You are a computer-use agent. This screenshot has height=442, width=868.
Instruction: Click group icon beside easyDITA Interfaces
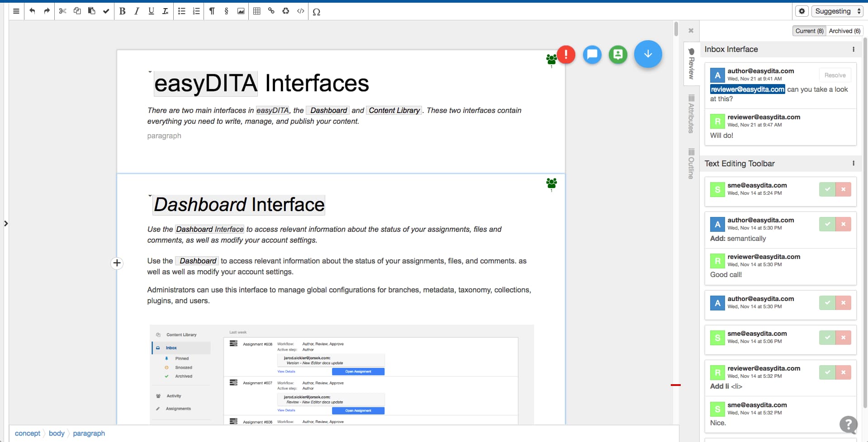click(551, 60)
